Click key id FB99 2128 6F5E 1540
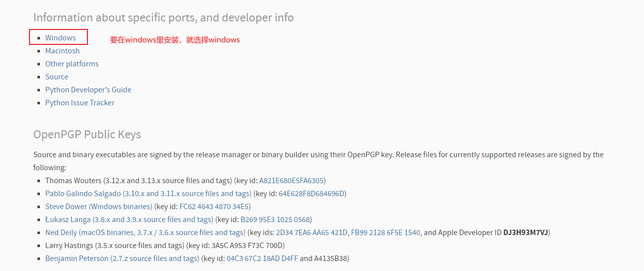The height and width of the screenshot is (271, 644). click(386, 233)
